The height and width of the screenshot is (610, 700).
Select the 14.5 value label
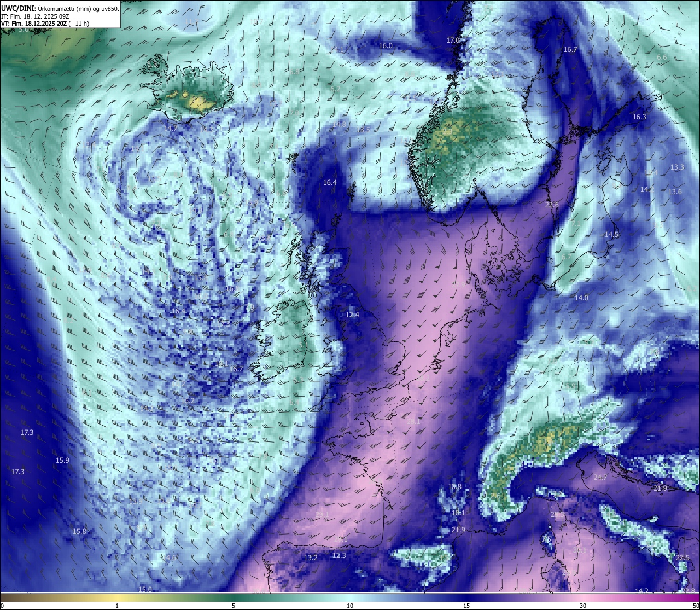611,235
